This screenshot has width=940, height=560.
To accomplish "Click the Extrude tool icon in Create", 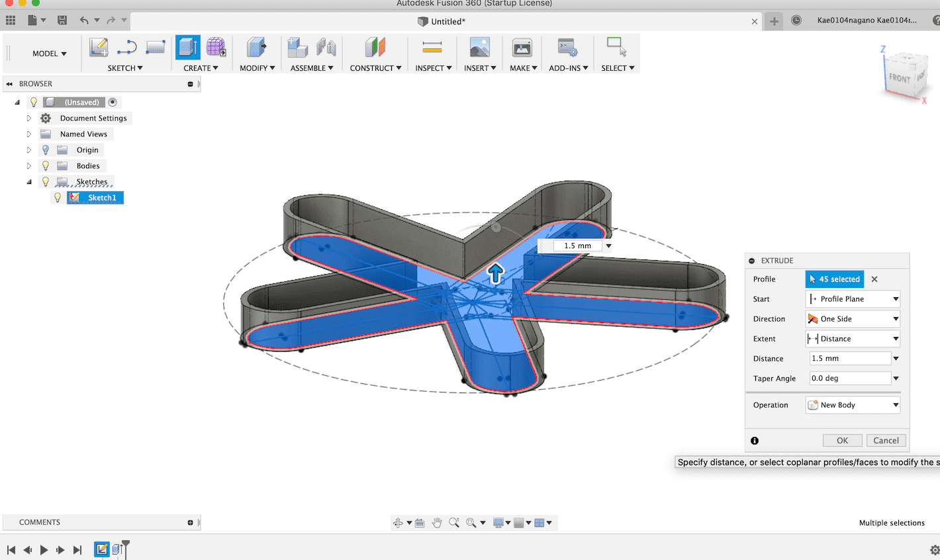I will point(188,47).
